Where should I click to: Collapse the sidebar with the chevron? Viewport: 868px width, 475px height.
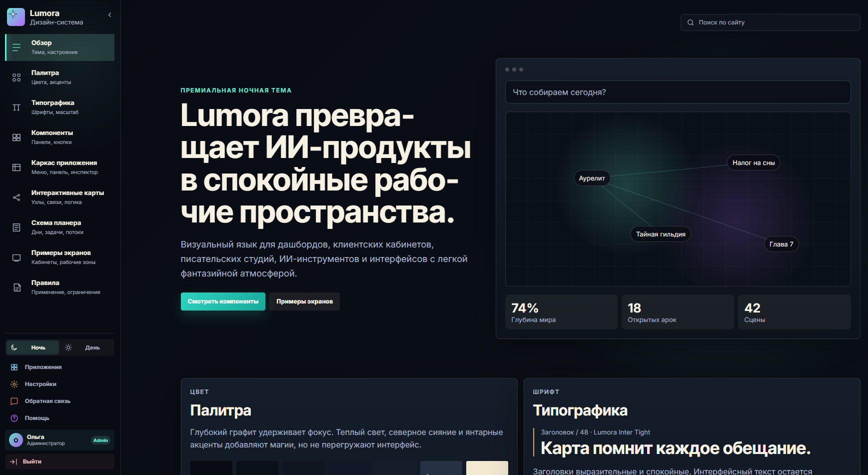point(109,15)
